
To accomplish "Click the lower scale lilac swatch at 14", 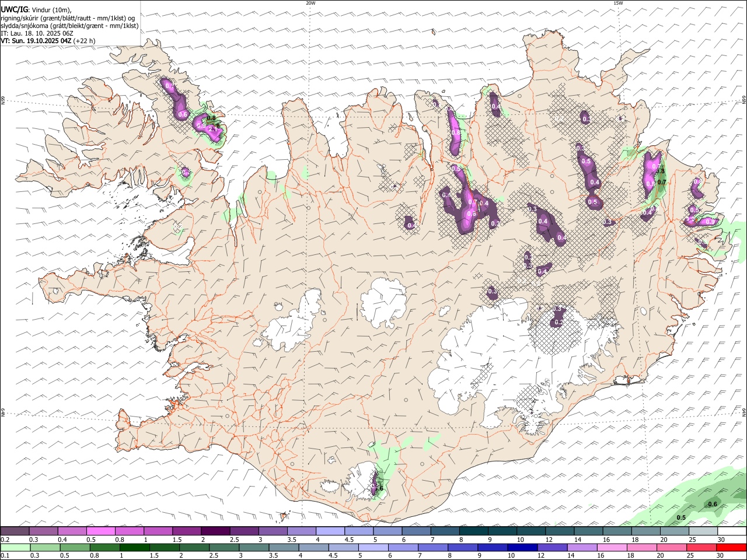I will coord(582,547).
